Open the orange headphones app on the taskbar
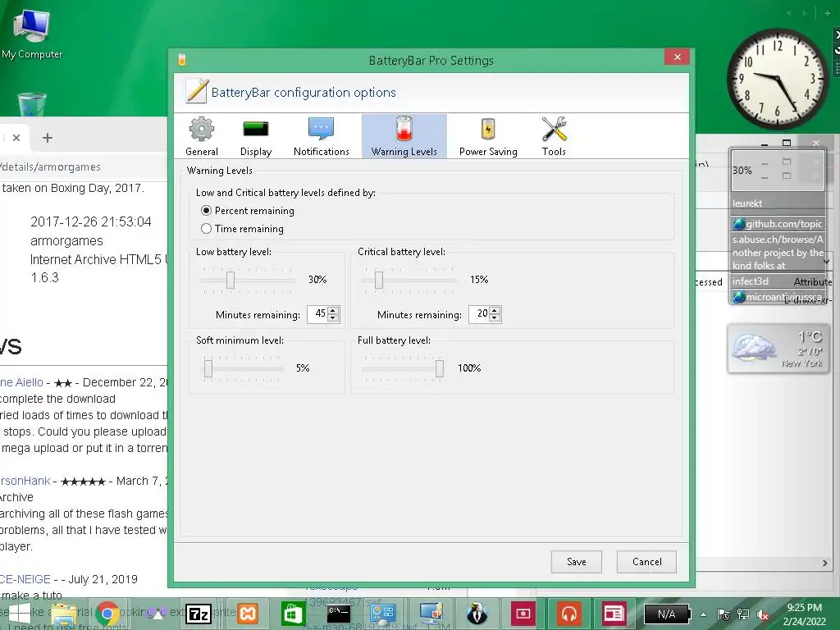 pyautogui.click(x=569, y=614)
